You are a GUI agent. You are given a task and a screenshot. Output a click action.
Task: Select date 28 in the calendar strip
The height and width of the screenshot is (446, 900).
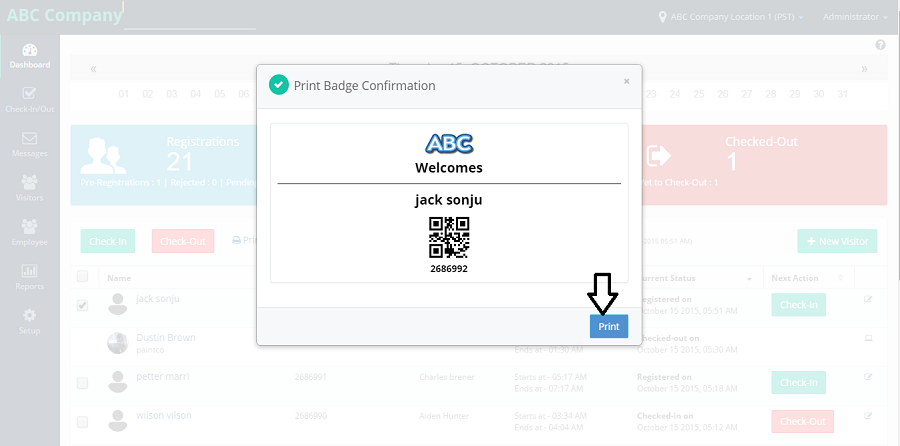(770, 94)
